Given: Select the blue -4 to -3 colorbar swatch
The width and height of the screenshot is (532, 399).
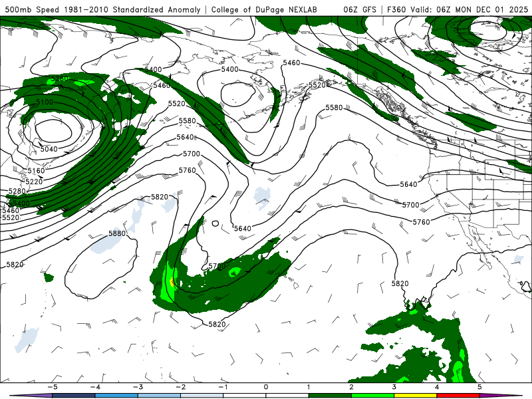Looking at the screenshot, I should 116,396.
